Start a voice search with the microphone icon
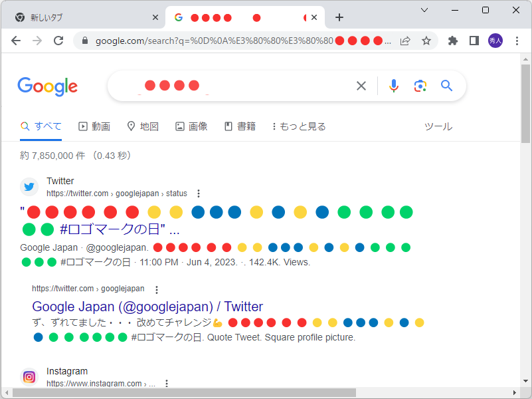This screenshot has width=532, height=399. (393, 85)
